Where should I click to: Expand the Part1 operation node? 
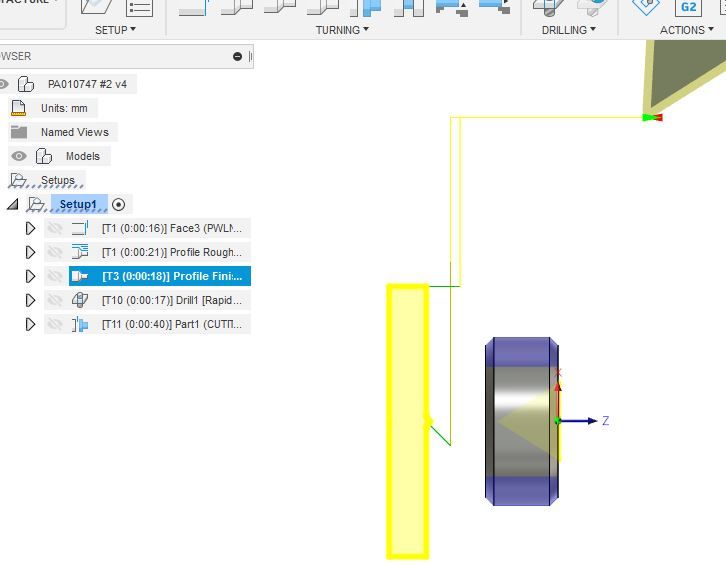pyautogui.click(x=30, y=324)
